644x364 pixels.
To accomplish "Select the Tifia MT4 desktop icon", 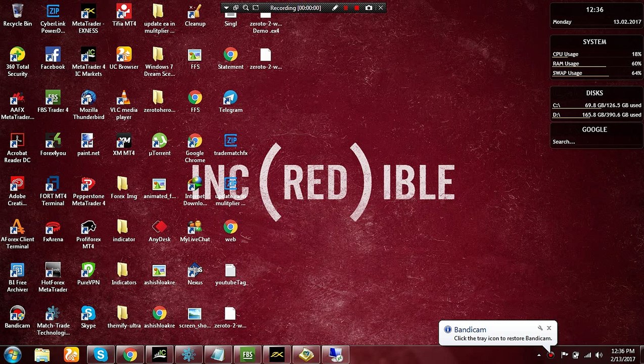I will point(124,16).
